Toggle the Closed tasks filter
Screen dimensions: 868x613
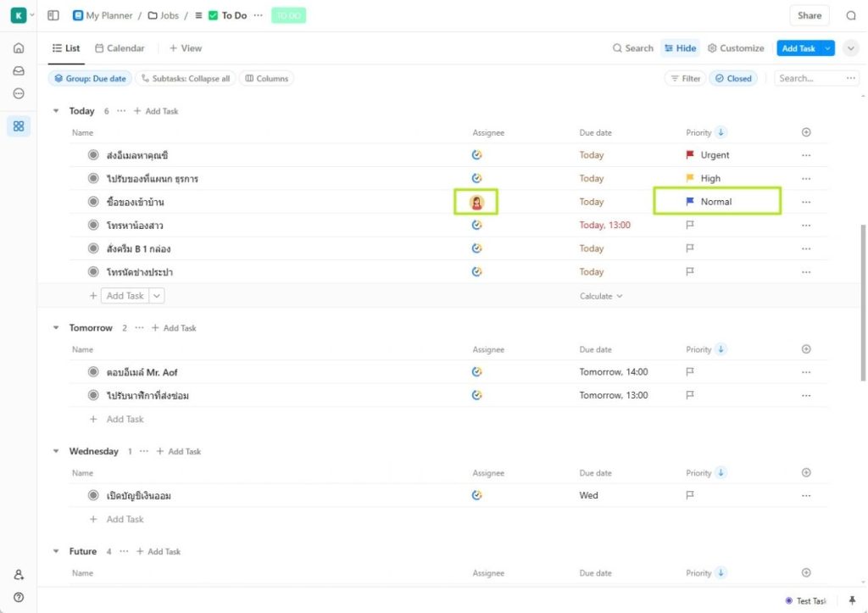[x=733, y=79]
